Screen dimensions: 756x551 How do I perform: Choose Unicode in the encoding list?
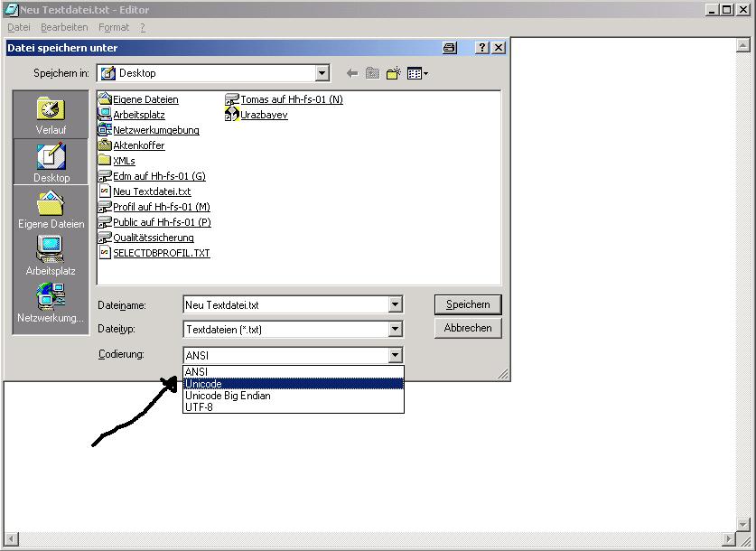pos(294,384)
